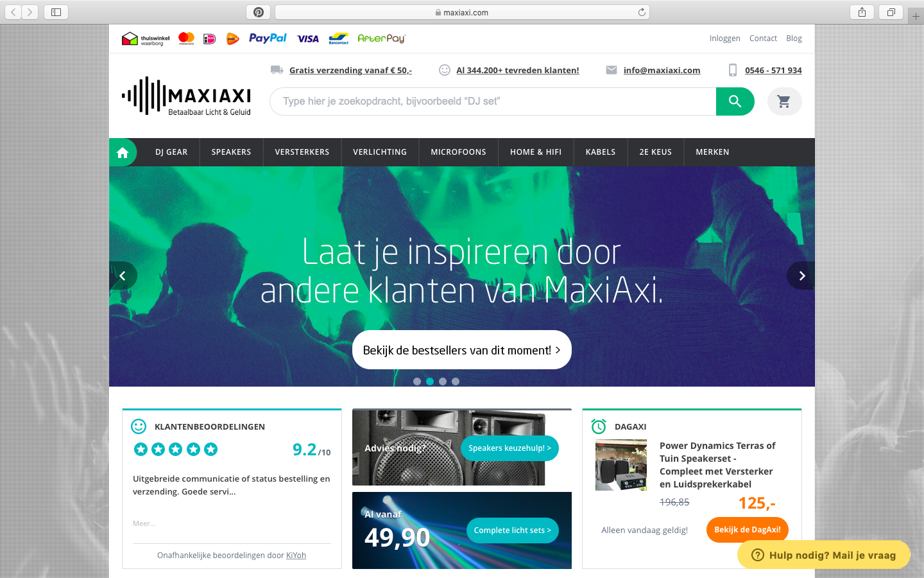Select the fourth carousel dot
924x578 pixels.
[456, 381]
